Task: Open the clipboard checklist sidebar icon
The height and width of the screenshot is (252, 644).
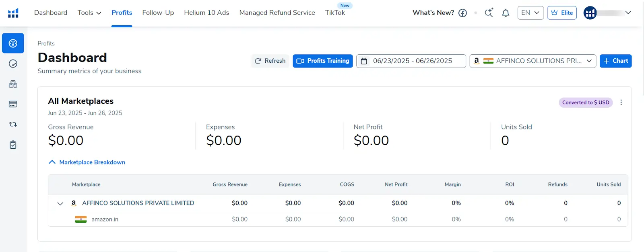Action: (13, 145)
